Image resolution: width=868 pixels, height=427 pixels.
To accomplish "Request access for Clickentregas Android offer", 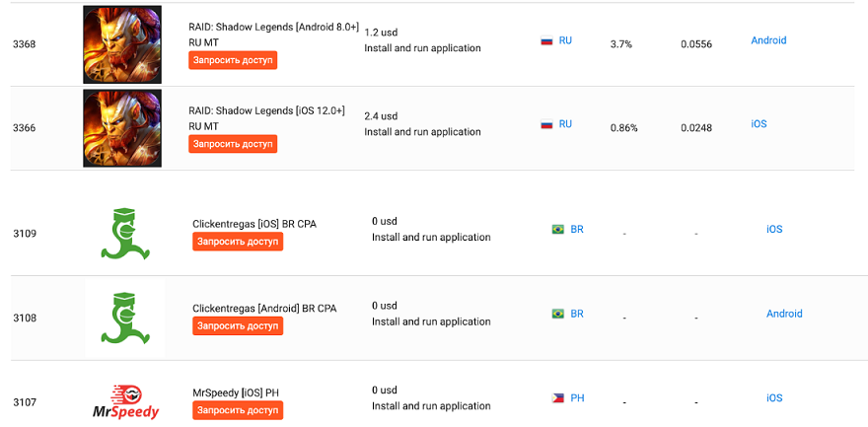I will click(x=238, y=325).
